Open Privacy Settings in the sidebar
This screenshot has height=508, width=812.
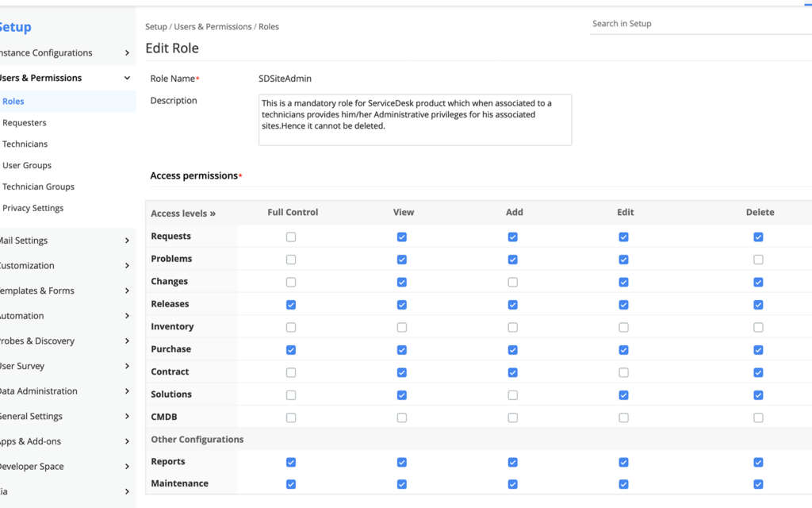(x=33, y=208)
